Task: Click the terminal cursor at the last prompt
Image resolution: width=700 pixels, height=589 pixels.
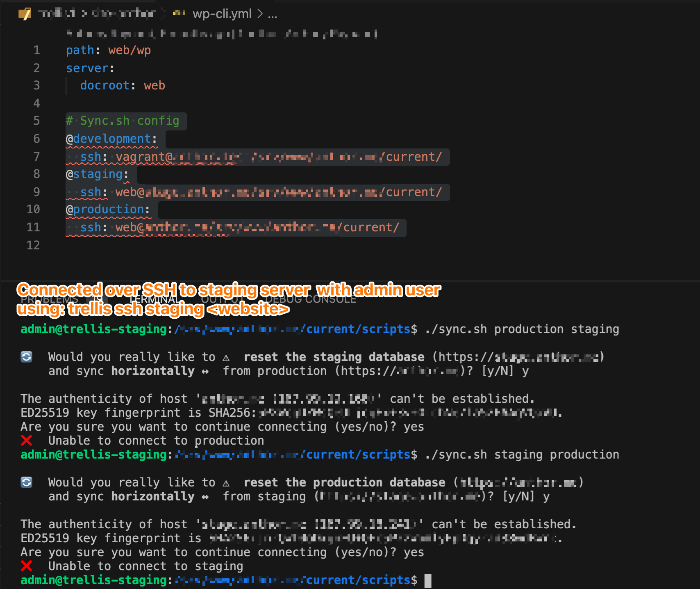Action: (427, 580)
